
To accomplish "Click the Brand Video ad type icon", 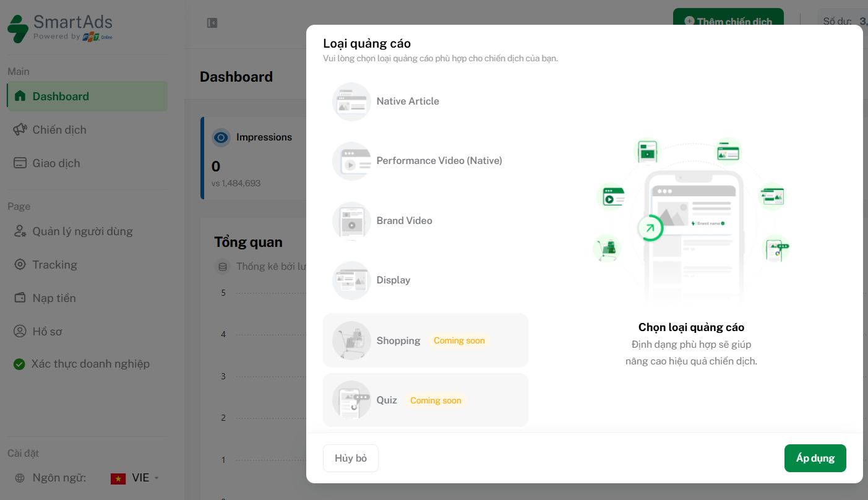I will [x=351, y=221].
